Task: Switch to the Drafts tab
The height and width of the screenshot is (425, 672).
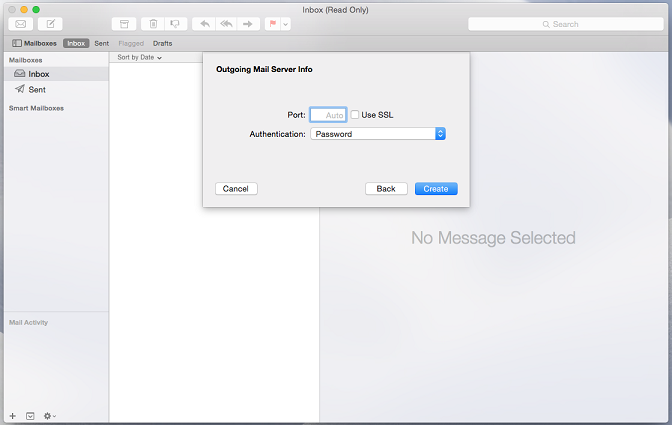Action: pos(162,44)
